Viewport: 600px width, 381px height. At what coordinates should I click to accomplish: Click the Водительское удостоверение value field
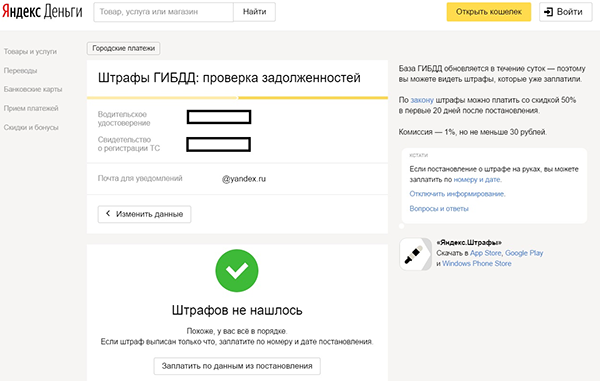219,117
